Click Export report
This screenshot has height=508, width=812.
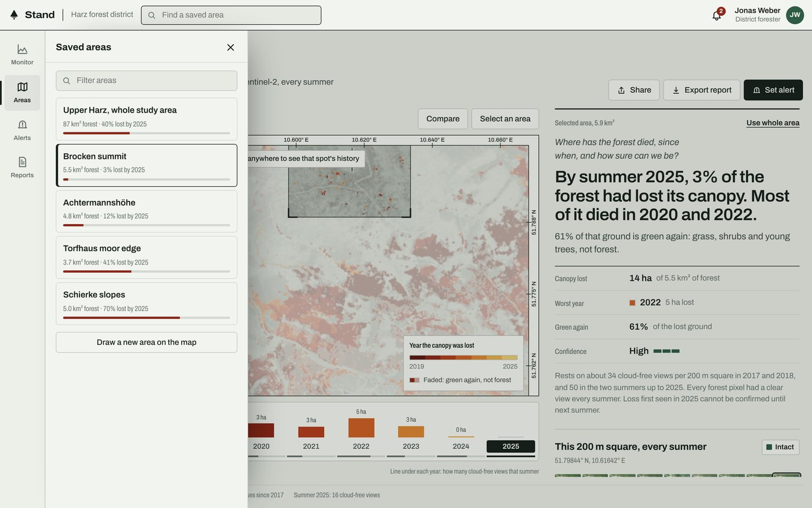702,90
